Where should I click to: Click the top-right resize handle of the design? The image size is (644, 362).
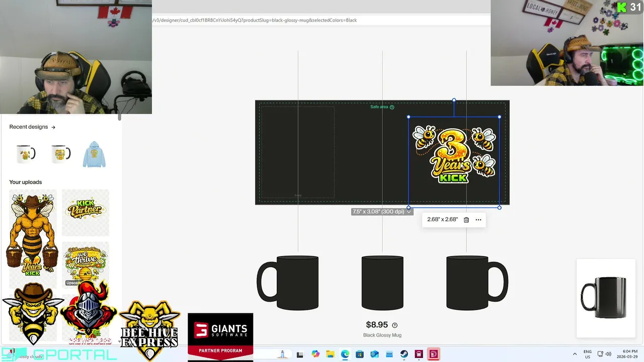pyautogui.click(x=499, y=117)
